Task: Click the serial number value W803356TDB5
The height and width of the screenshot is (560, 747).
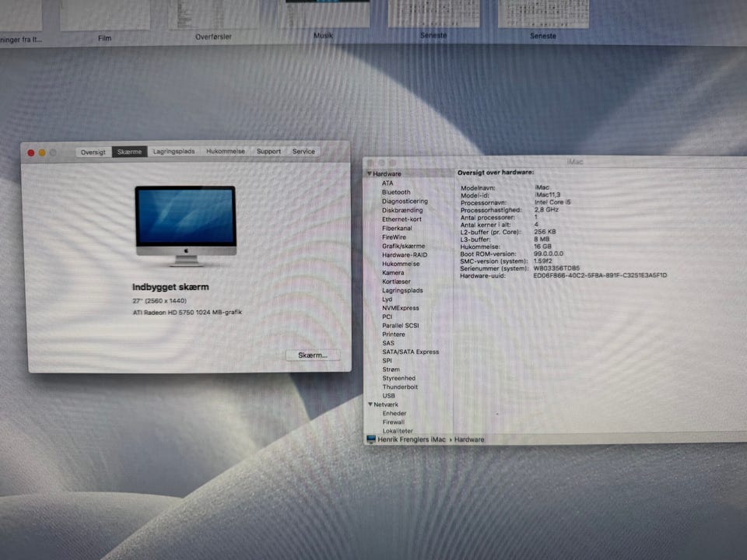Action: [x=556, y=268]
